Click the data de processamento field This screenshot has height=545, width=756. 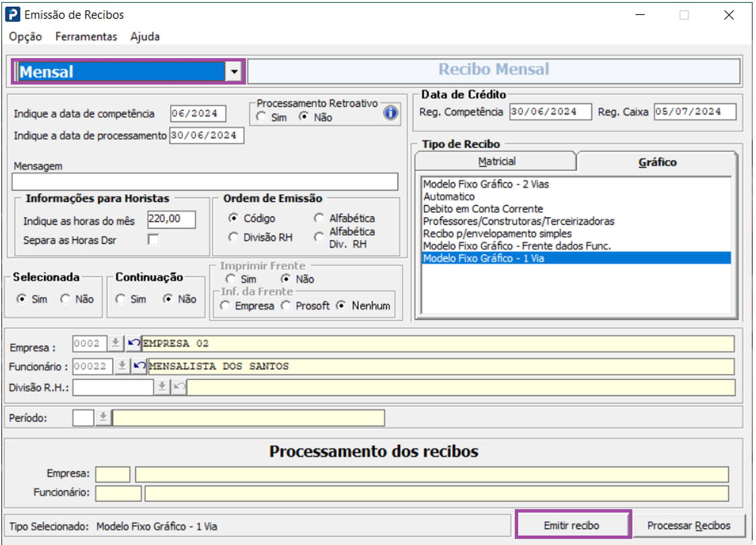[x=206, y=136]
